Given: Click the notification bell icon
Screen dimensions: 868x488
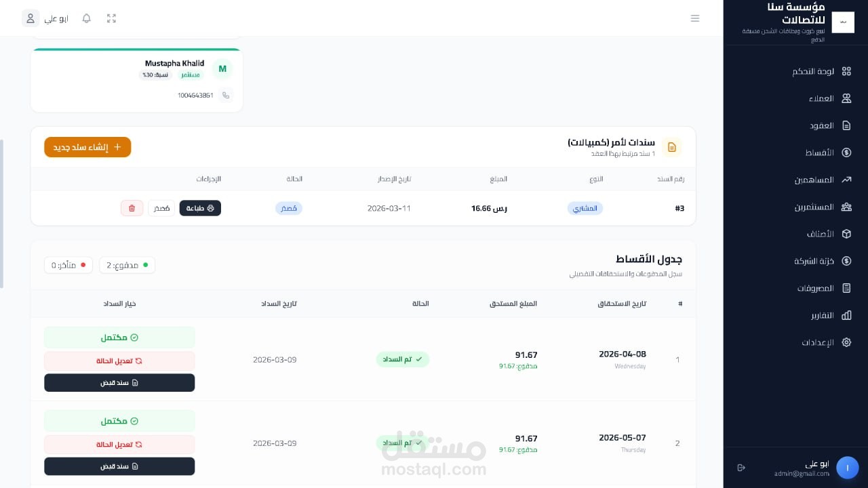Looking at the screenshot, I should (x=87, y=18).
